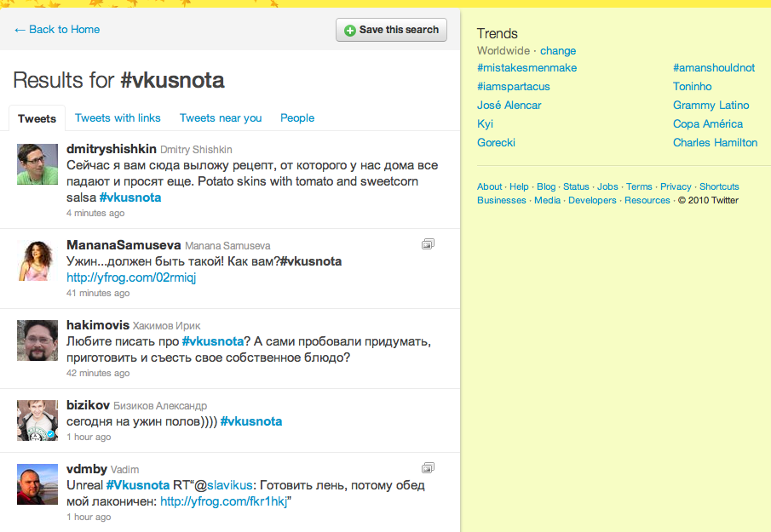Switch to Tweets with links tab
This screenshot has width=771, height=532.
(x=118, y=118)
